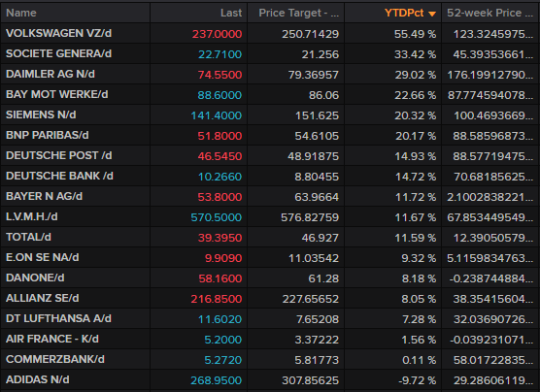The width and height of the screenshot is (540, 392).
Task: Click E.ON last price 9.9090
Action: 223,258
